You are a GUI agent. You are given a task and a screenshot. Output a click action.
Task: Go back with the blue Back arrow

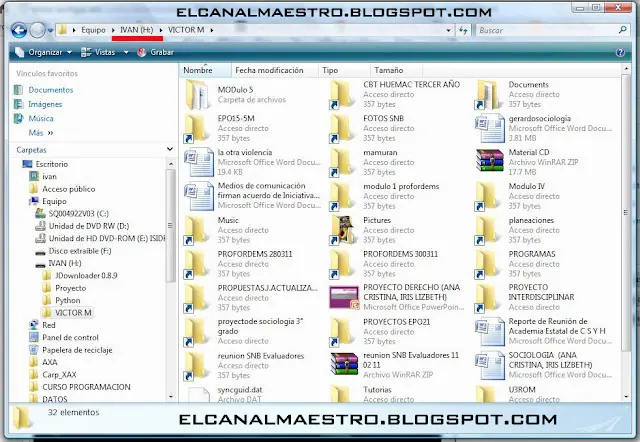[19, 30]
